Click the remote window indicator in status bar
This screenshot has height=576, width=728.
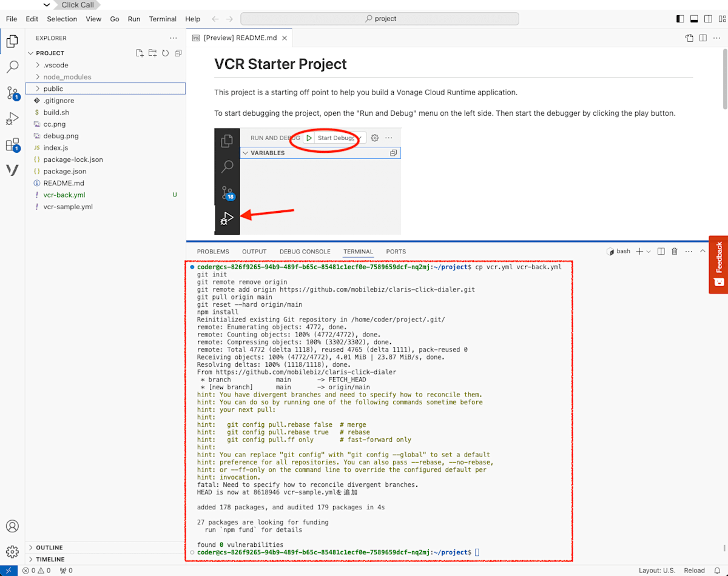(8, 571)
